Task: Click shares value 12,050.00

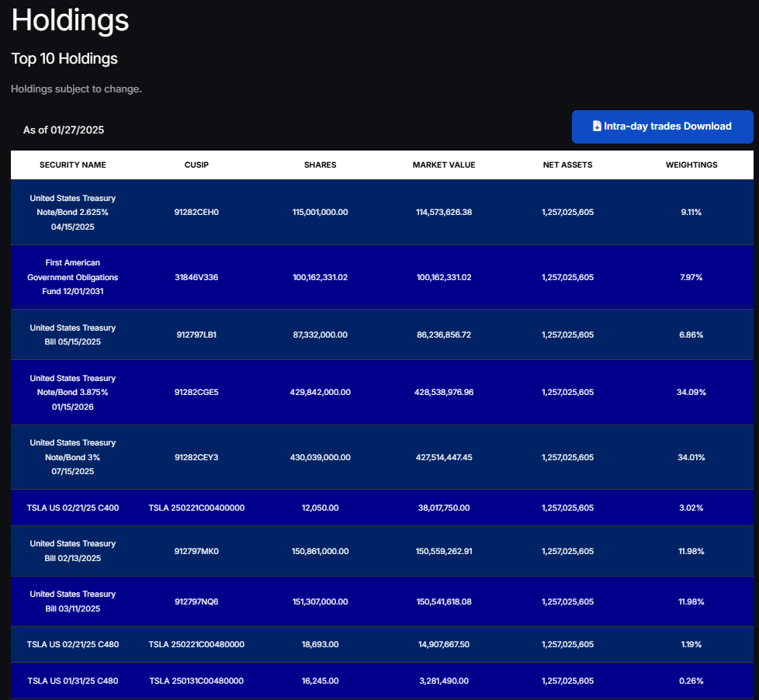Action: click(320, 508)
